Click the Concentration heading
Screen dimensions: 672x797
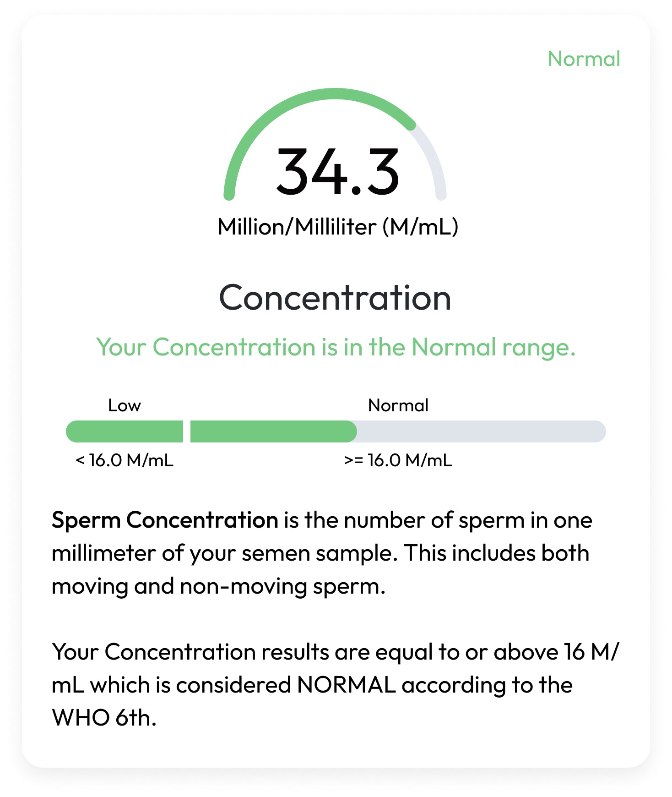click(335, 298)
